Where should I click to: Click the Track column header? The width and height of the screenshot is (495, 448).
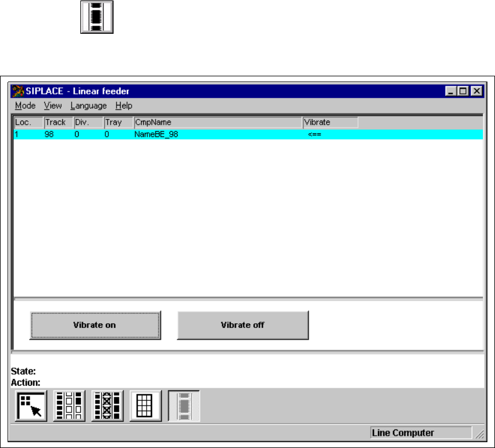58,122
